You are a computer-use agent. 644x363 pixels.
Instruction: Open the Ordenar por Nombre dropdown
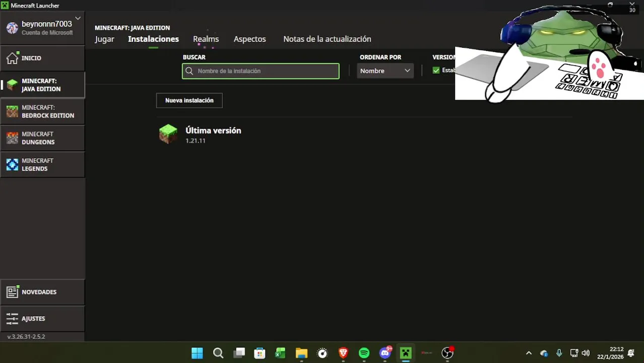[385, 71]
